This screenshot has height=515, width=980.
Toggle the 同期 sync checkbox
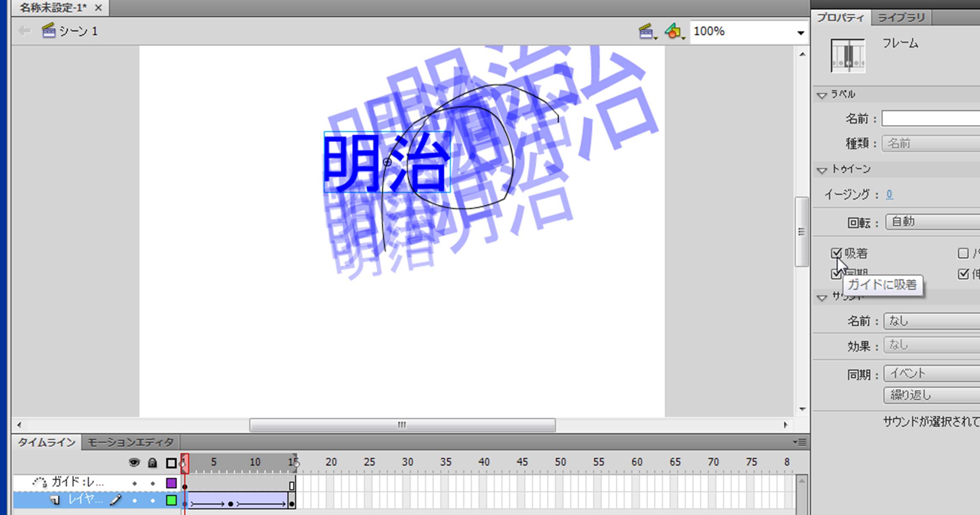(835, 274)
